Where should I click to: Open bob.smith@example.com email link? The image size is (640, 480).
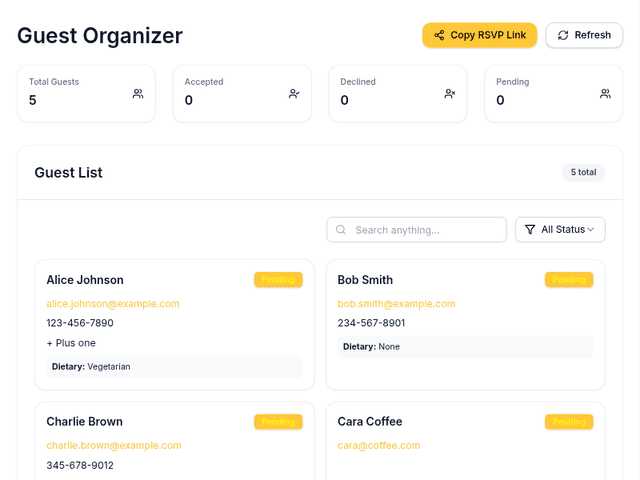396,304
